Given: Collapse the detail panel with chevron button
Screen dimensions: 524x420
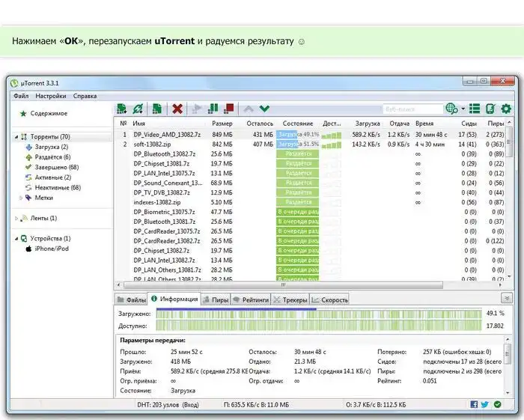Looking at the screenshot, I should pos(506,299).
